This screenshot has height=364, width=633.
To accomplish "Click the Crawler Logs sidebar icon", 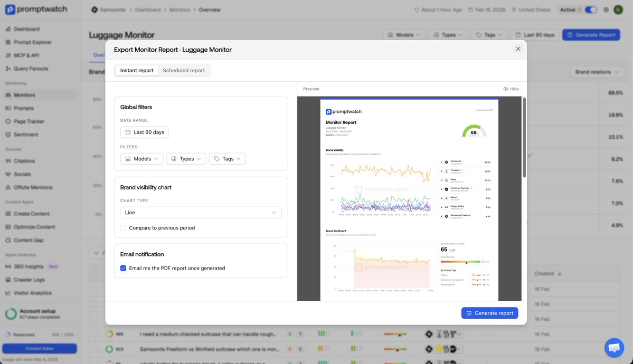I will (8, 280).
